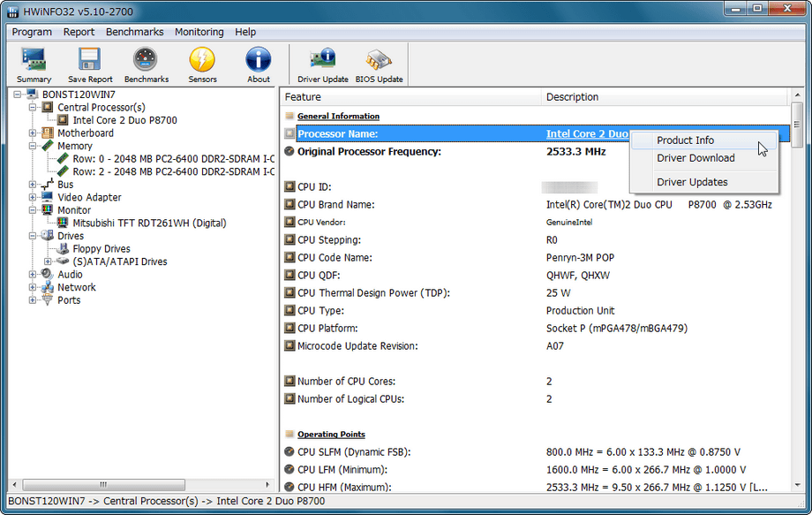Click the Feature column header
The width and height of the screenshot is (812, 515).
click(410, 97)
